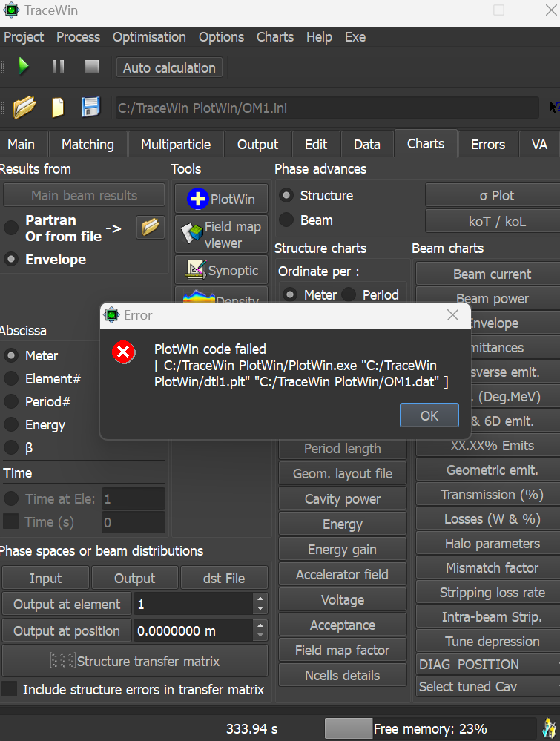The width and height of the screenshot is (560, 741).
Task: Open the Optimisation menu
Action: coord(149,37)
